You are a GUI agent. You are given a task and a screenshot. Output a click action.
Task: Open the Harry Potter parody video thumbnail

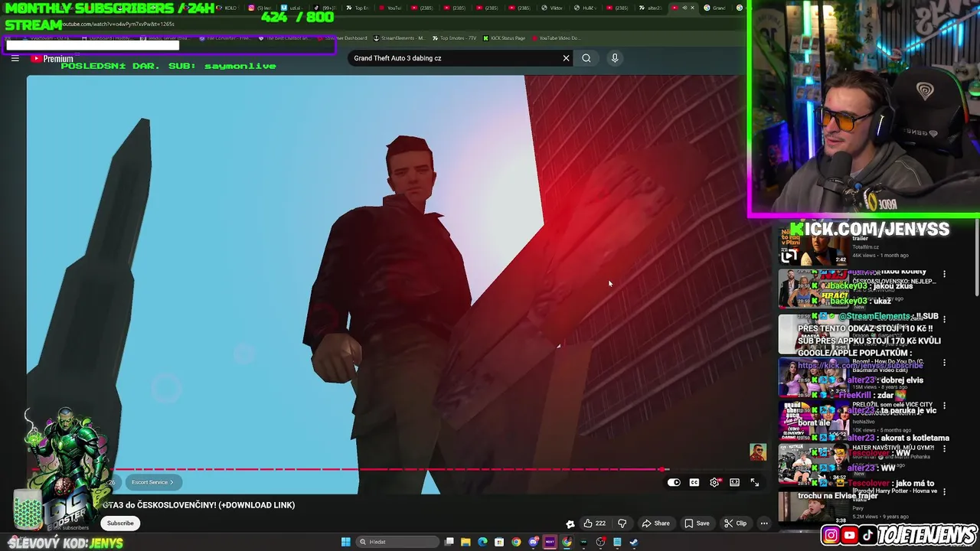(813, 505)
